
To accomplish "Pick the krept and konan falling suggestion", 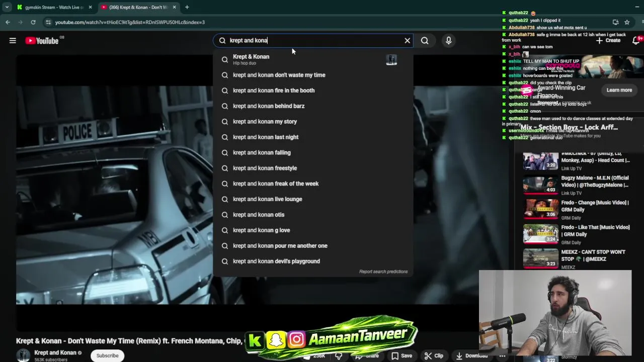I will [312, 153].
